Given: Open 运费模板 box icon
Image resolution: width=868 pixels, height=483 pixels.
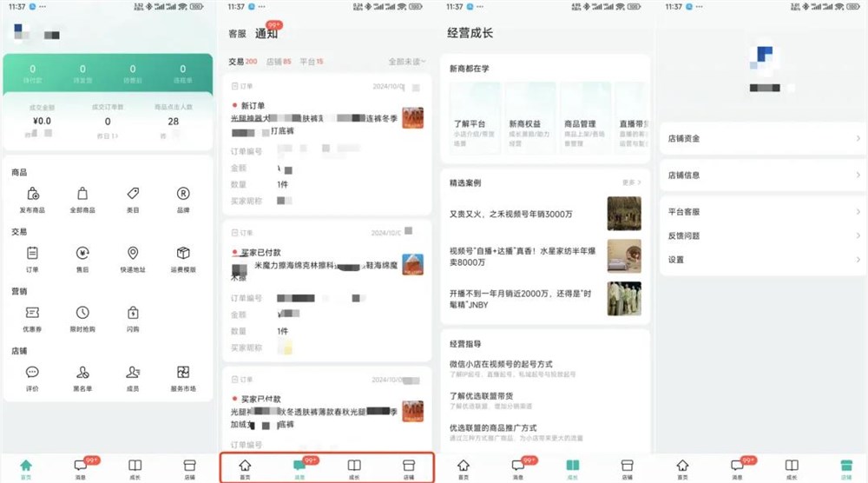Looking at the screenshot, I should [183, 253].
